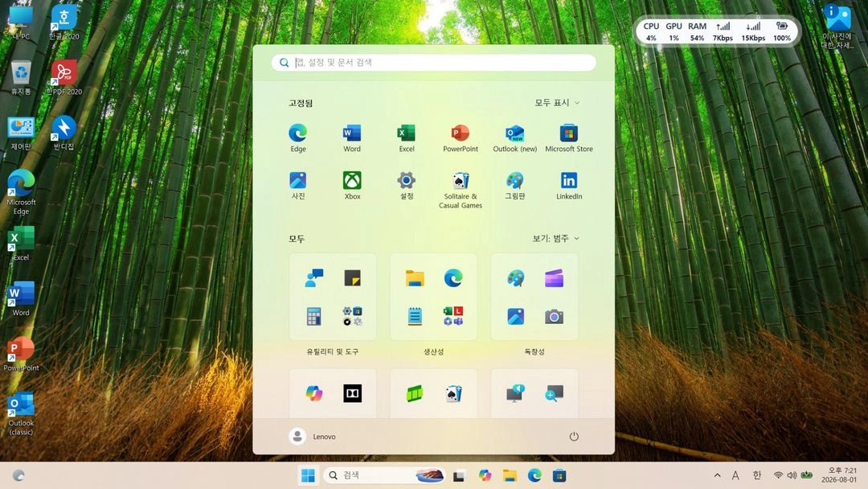Open sticky notes icon in utilities group

[352, 278]
